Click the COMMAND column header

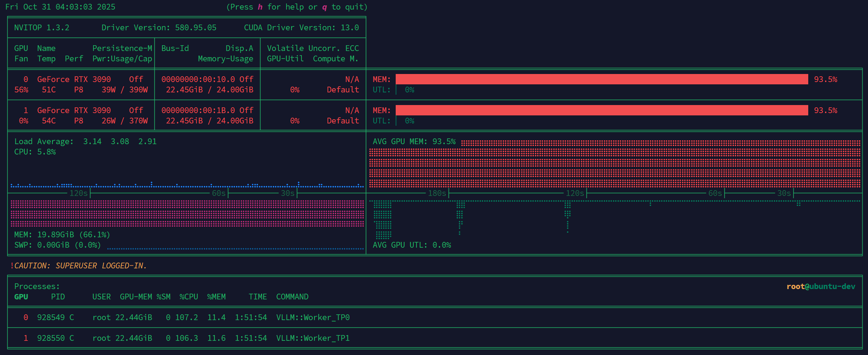292,297
